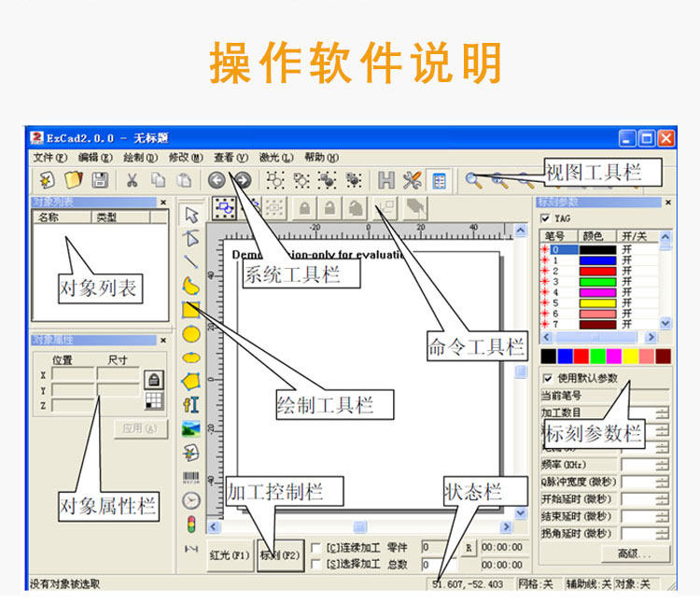This screenshot has width=700, height=616.
Task: Click the 红光(F1) button
Action: (x=230, y=555)
